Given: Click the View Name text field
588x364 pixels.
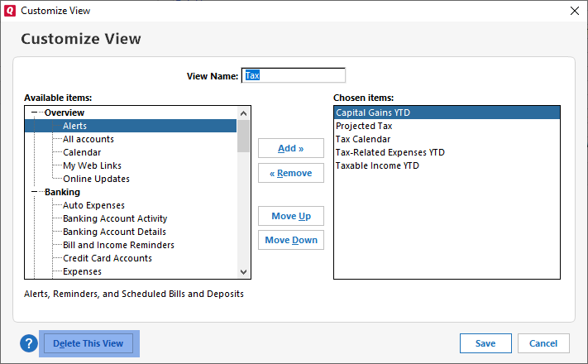Looking at the screenshot, I should [293, 75].
